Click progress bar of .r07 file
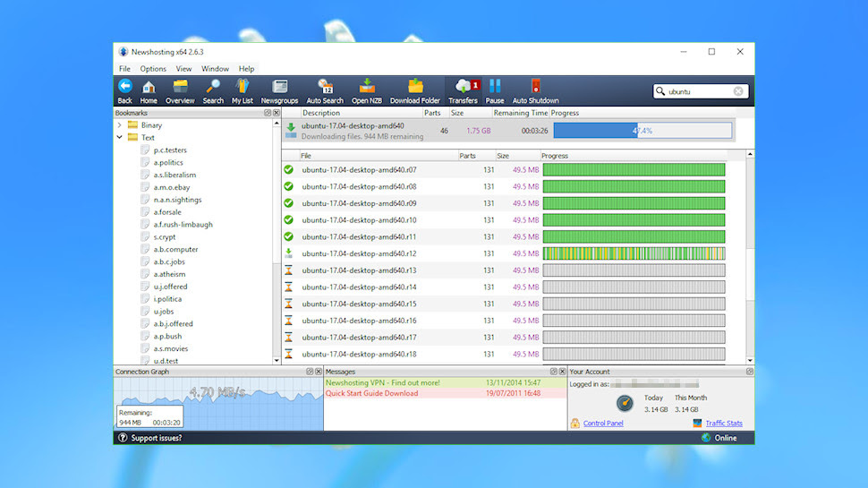This screenshot has height=488, width=868. point(634,170)
